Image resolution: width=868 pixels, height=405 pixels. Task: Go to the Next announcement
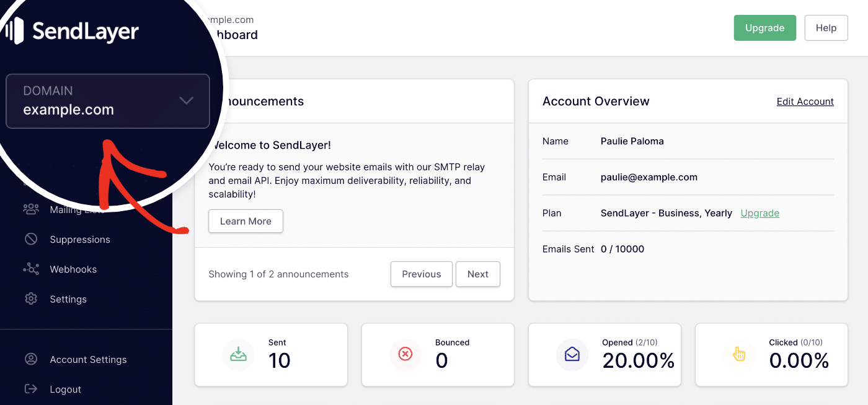477,274
